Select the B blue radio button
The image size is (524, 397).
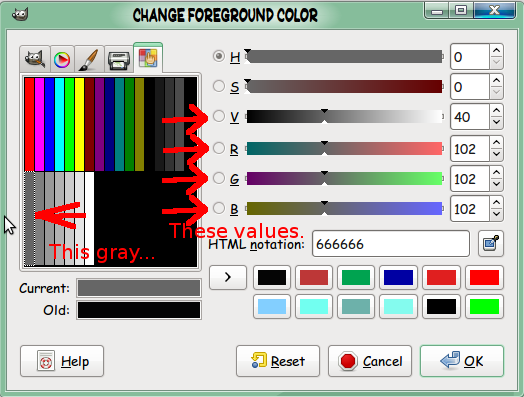tap(219, 208)
